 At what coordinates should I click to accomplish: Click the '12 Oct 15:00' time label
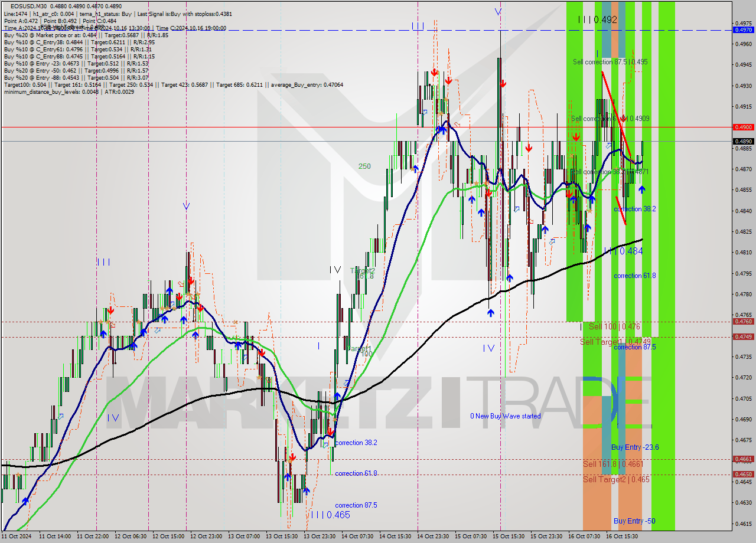tap(168, 537)
